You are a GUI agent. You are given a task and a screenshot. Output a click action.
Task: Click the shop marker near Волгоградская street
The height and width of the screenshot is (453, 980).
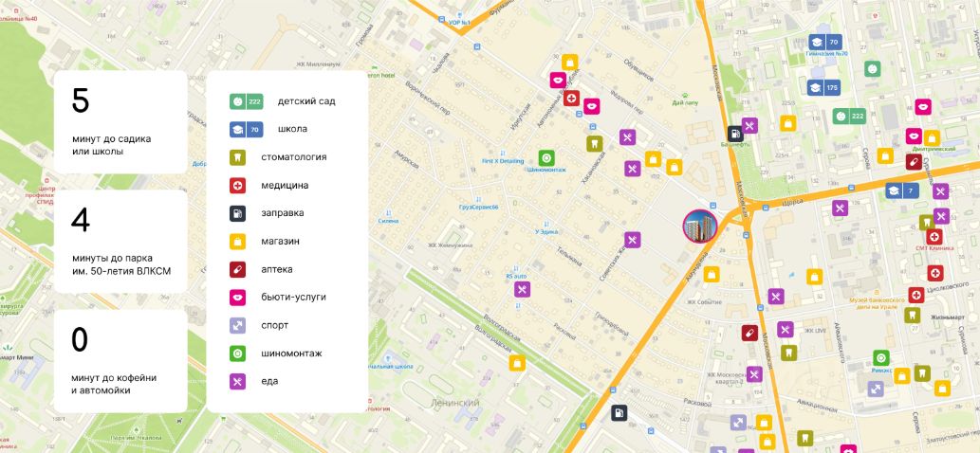pyautogui.click(x=517, y=363)
